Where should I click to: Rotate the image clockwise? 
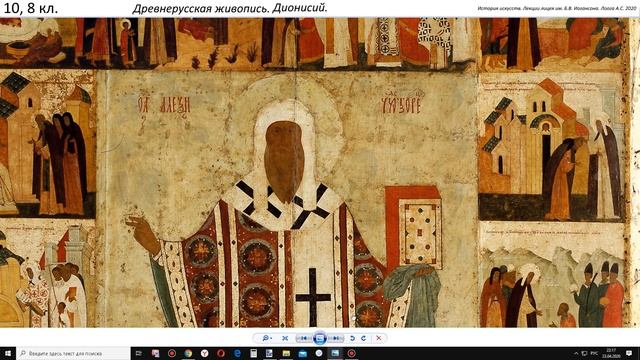pyautogui.click(x=363, y=338)
